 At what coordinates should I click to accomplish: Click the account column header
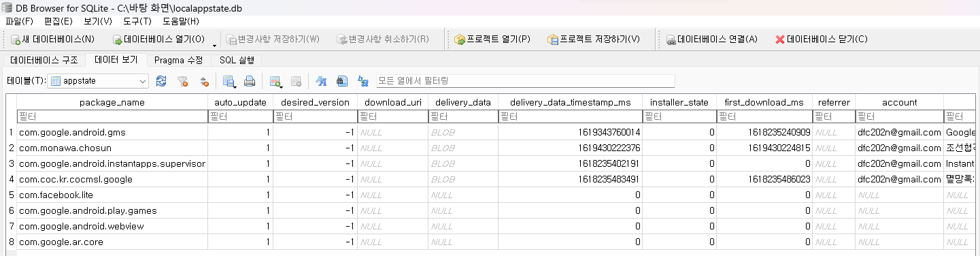[899, 102]
